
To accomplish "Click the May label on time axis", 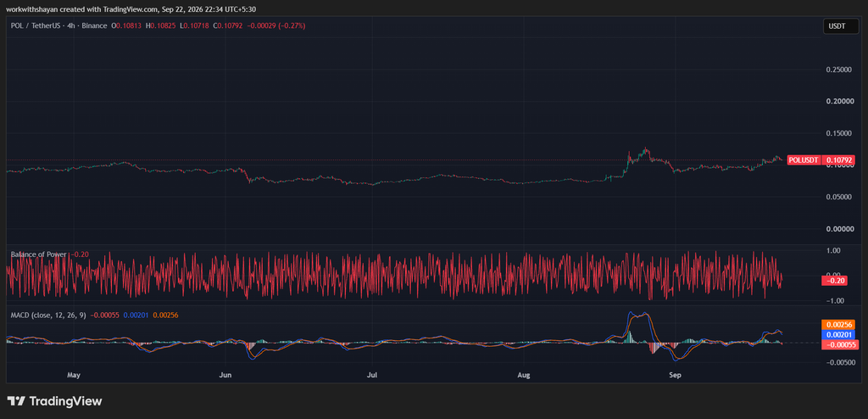I will (75, 375).
